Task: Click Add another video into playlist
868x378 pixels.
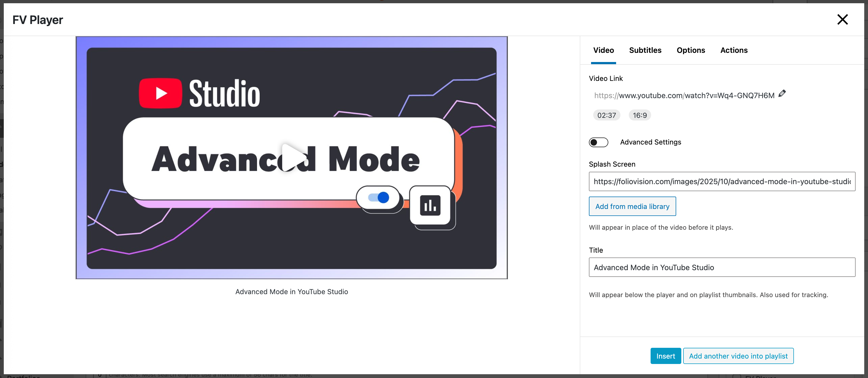Action: pyautogui.click(x=738, y=356)
